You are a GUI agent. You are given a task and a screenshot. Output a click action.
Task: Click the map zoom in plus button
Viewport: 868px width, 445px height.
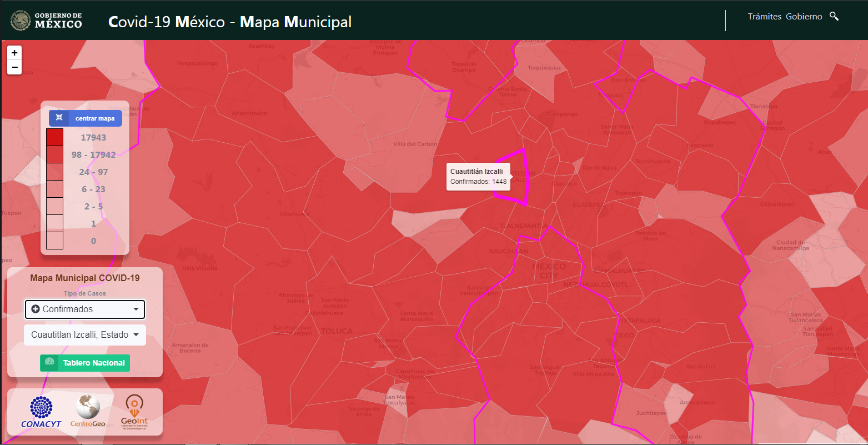point(14,53)
